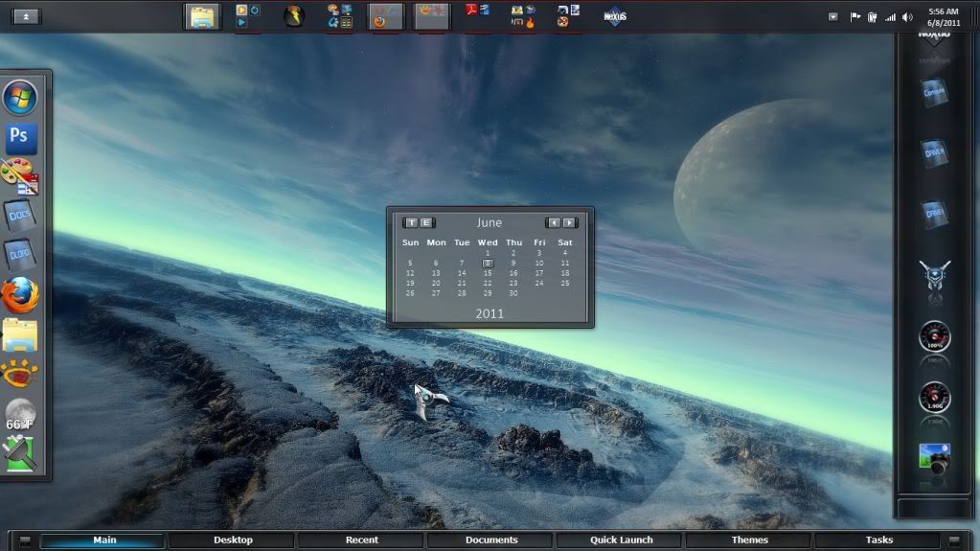Click the Nexus logo in top taskbar
The height and width of the screenshot is (551, 980).
click(615, 17)
